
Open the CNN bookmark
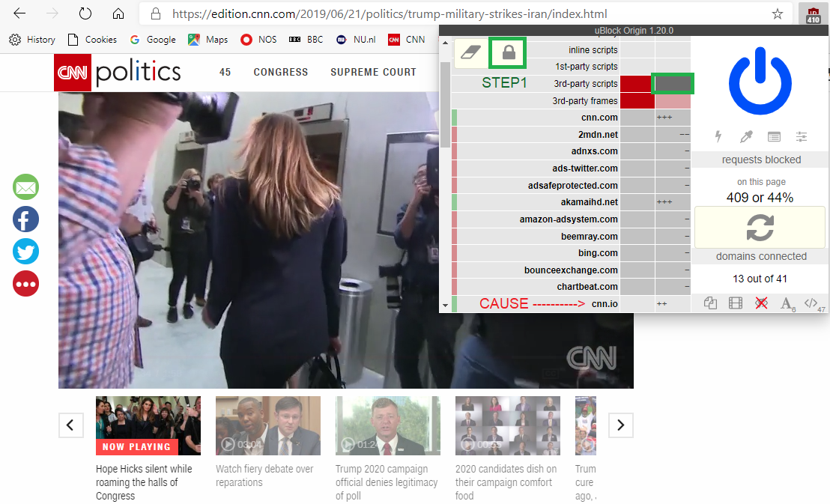[407, 40]
